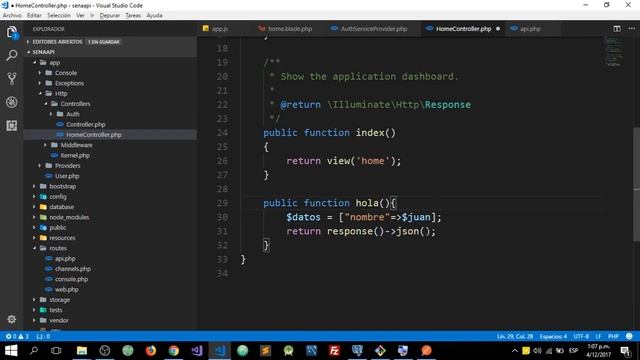Open File Explorer from the taskbar

pyautogui.click(x=82, y=350)
